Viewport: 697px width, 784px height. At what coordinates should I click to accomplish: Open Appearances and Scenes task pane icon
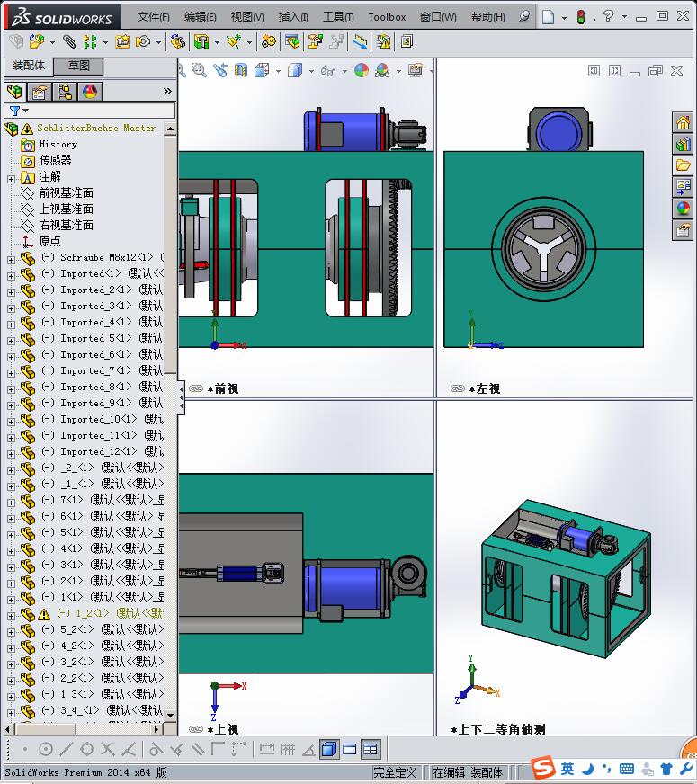click(x=683, y=208)
